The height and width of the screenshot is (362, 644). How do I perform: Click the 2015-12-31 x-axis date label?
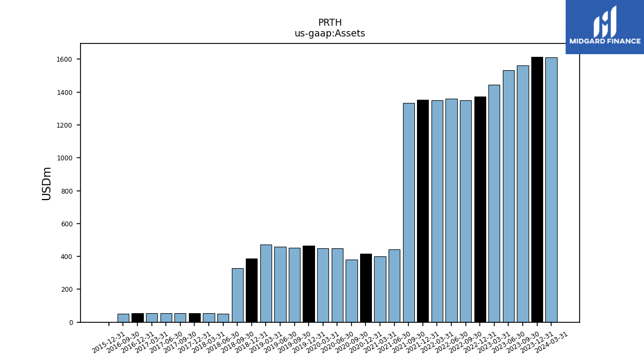click(108, 342)
